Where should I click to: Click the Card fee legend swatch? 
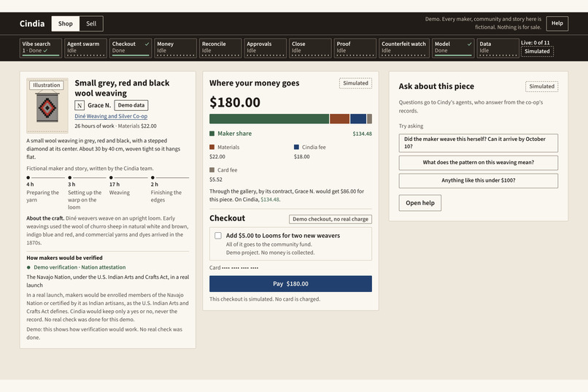click(x=212, y=170)
